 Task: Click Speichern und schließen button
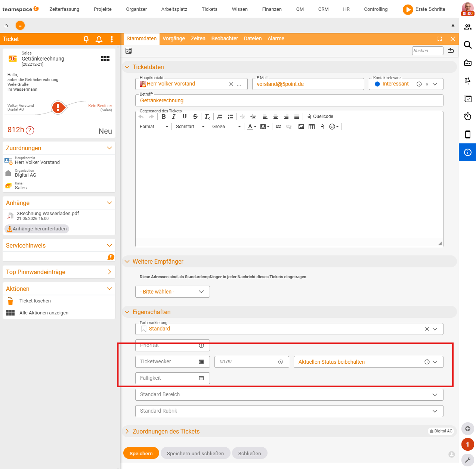(195, 453)
